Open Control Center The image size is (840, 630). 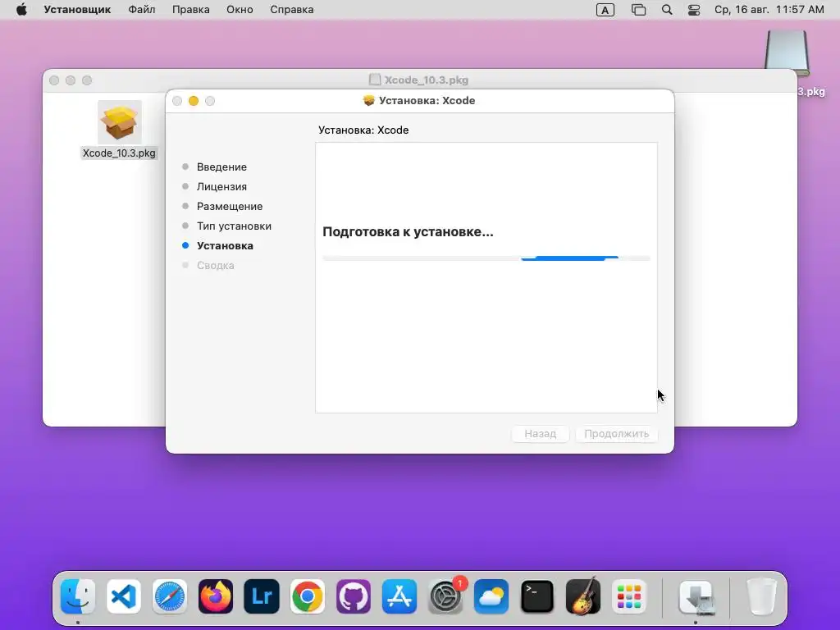pyautogui.click(x=694, y=10)
